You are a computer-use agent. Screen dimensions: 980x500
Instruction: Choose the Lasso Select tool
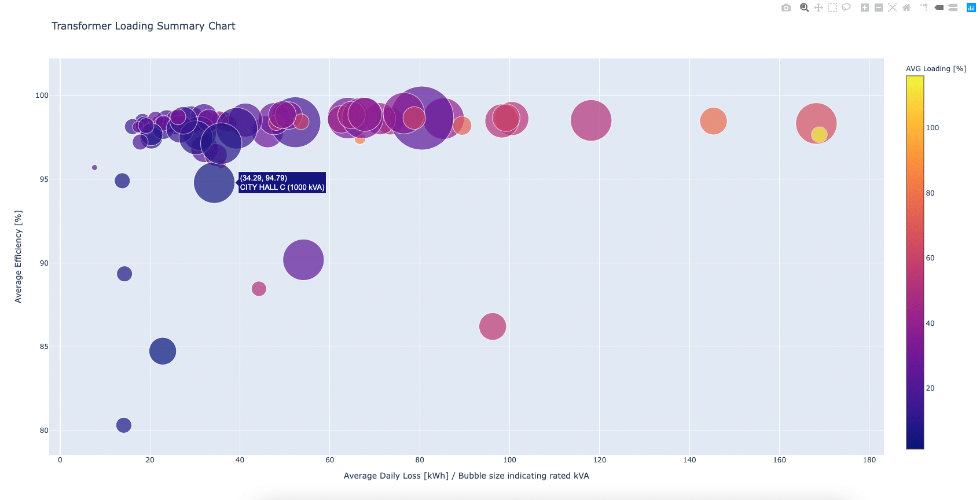(846, 8)
